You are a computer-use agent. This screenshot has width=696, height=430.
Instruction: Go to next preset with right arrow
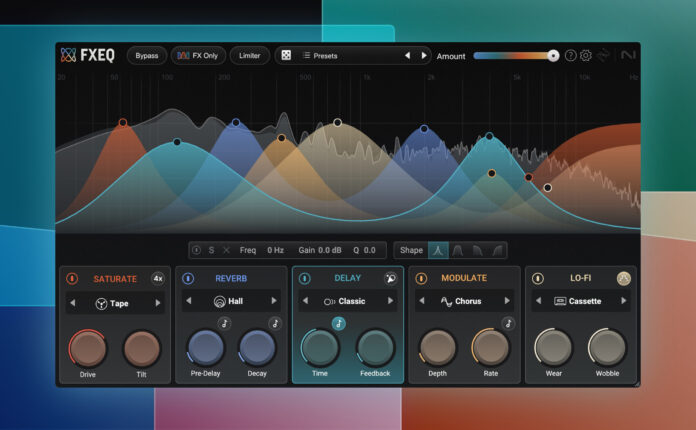coord(424,56)
